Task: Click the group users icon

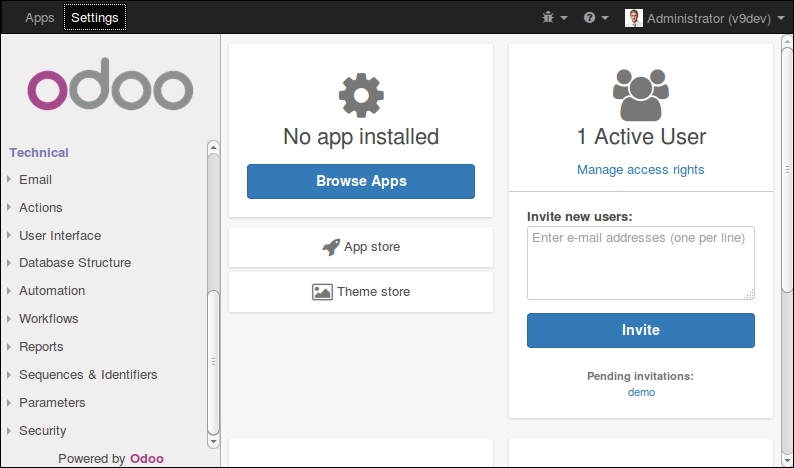Action: tap(641, 95)
